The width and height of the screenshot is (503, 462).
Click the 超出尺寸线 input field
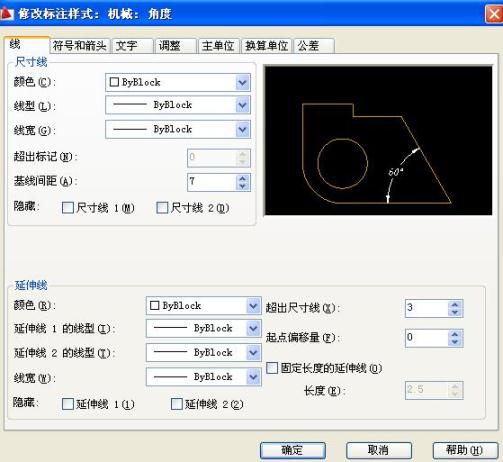point(427,308)
